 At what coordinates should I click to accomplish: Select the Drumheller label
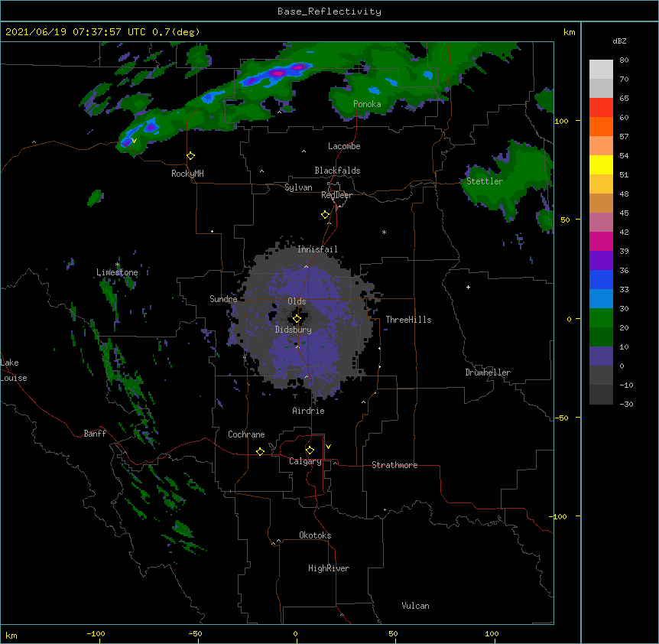click(488, 372)
